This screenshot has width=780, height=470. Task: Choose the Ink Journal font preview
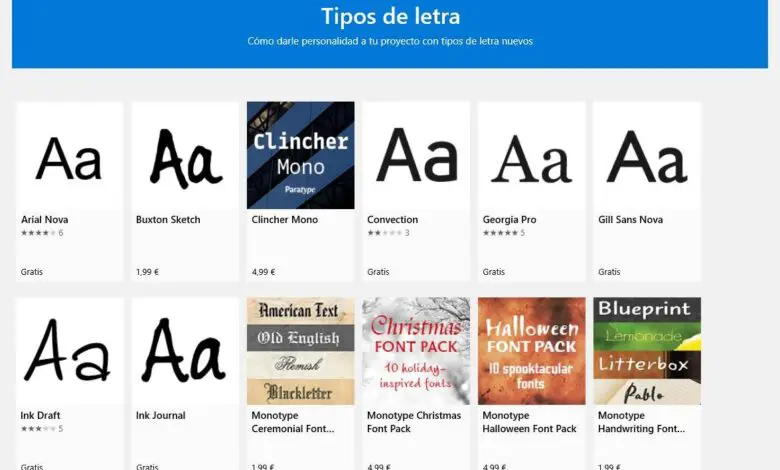185,351
